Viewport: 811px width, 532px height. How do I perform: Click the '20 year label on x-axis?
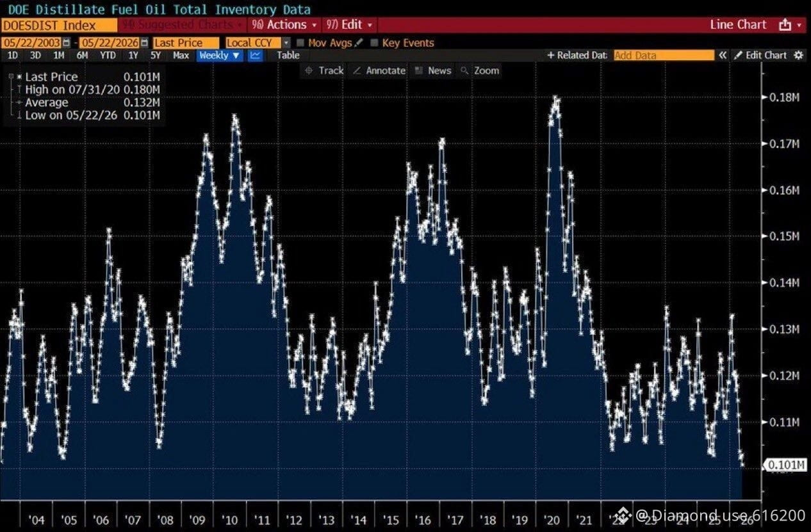[x=553, y=519]
